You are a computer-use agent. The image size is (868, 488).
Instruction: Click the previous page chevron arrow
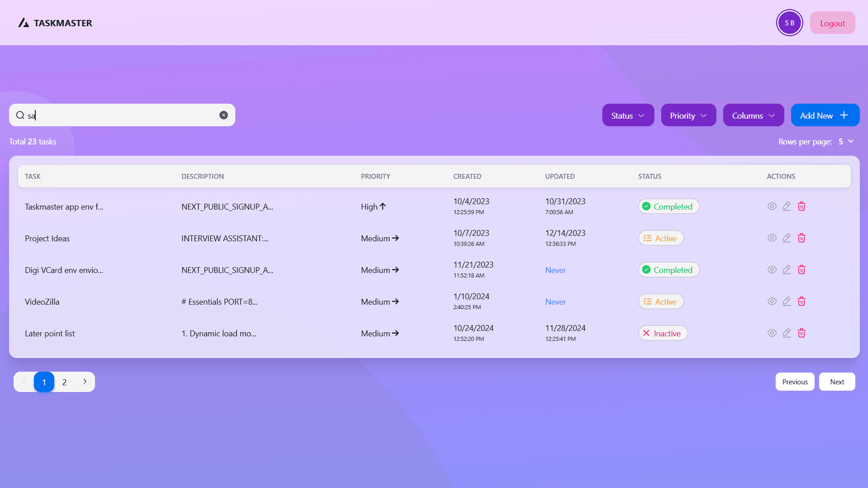pyautogui.click(x=24, y=382)
